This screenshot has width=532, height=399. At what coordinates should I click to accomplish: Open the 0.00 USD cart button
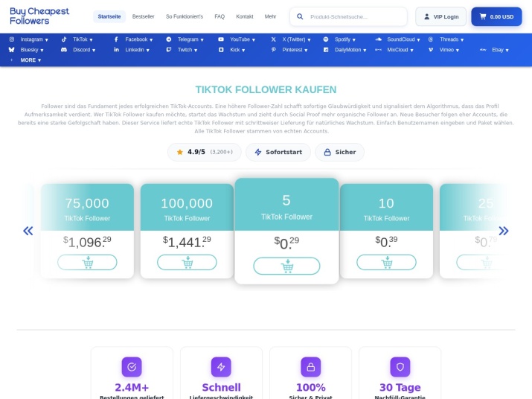(x=496, y=16)
